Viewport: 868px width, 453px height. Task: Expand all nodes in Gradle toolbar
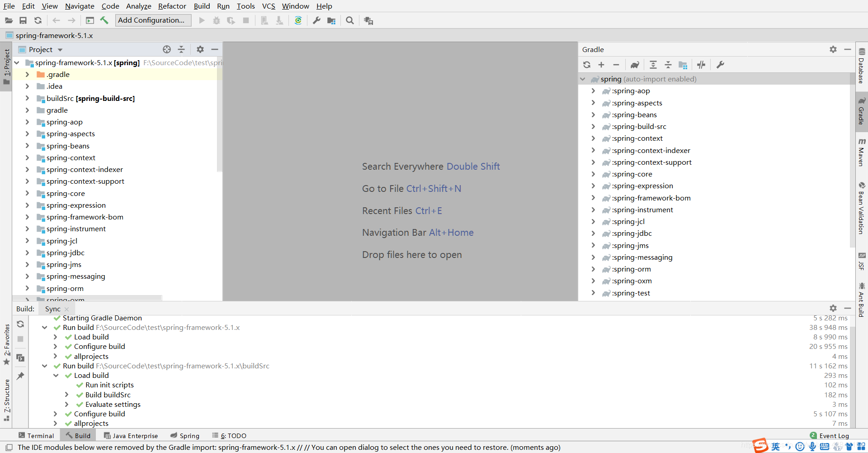(x=653, y=65)
